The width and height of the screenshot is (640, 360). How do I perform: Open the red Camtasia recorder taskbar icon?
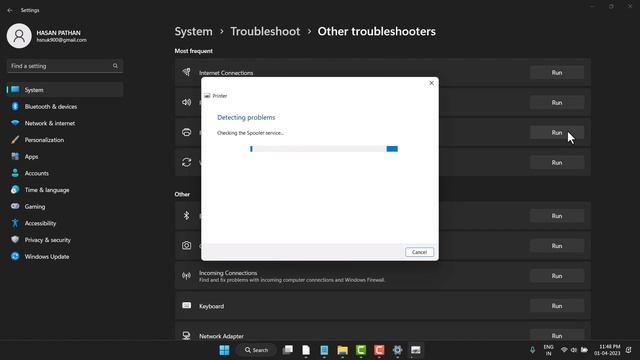379,350
